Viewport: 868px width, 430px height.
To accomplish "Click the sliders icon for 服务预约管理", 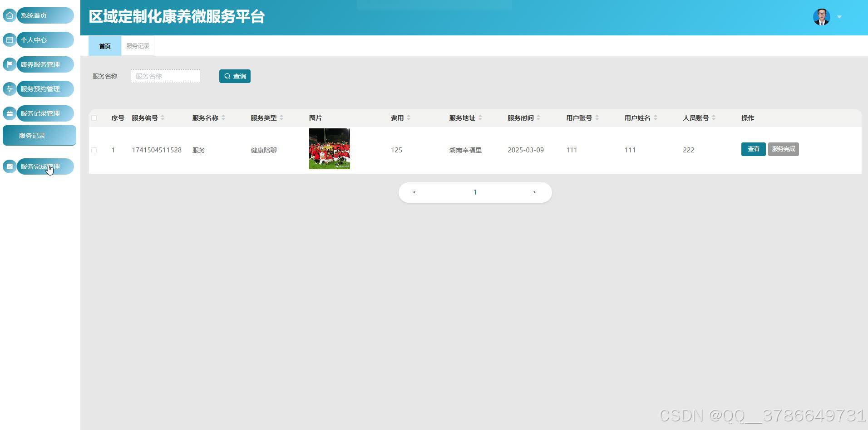I will coord(10,89).
